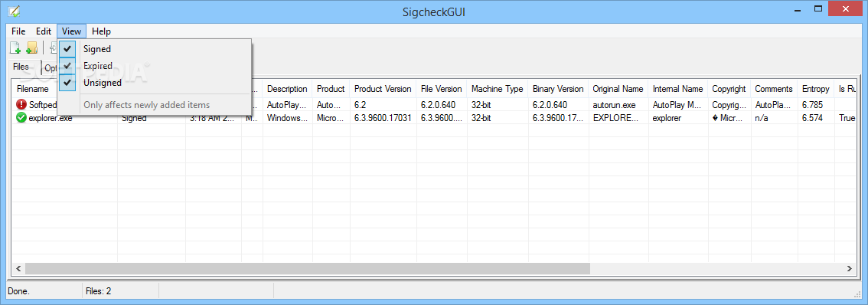Viewport: 868px width, 305px height.
Task: Sort by the Original Name column header
Action: coord(618,89)
